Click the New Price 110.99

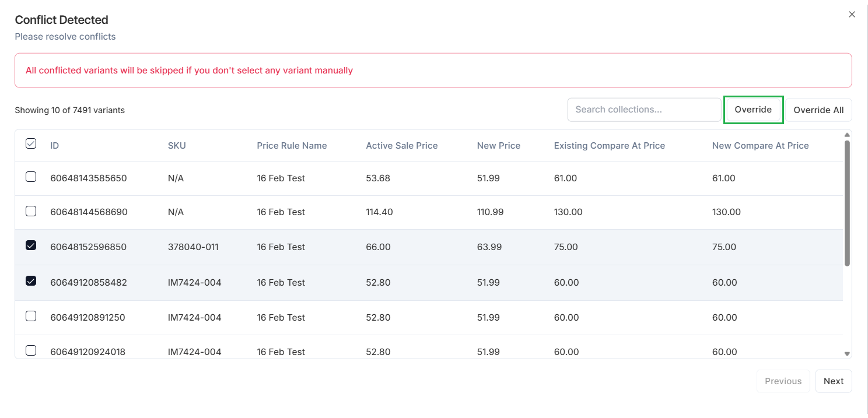490,212
